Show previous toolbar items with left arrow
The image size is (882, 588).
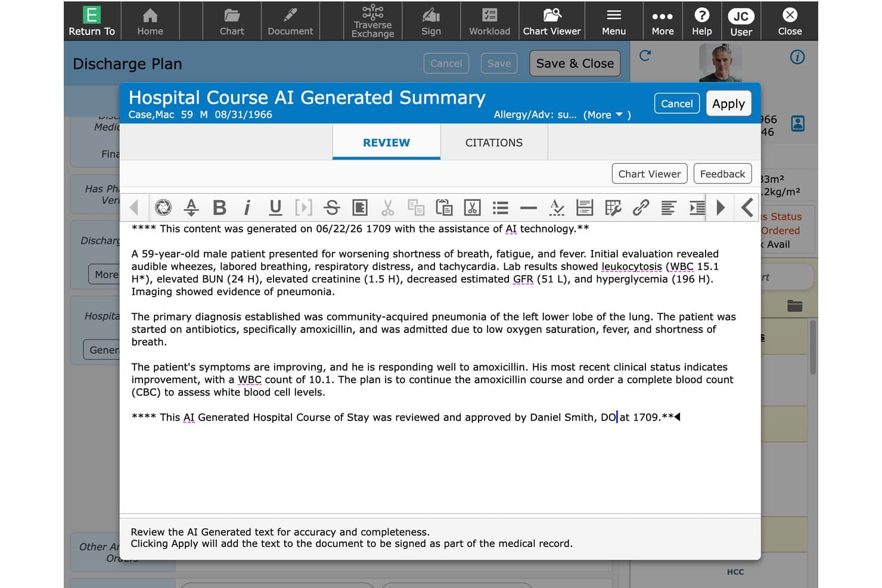(134, 207)
